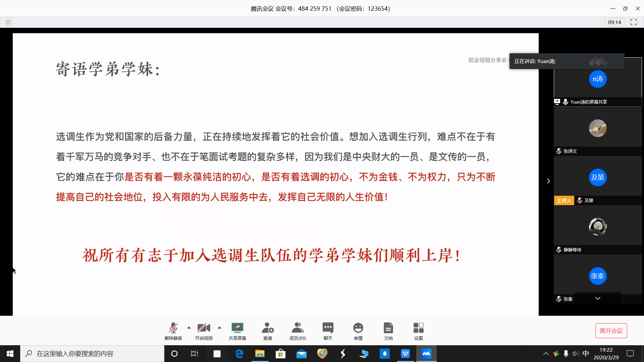
Task: Click the 离开会议 leave meeting button
Action: click(x=611, y=330)
